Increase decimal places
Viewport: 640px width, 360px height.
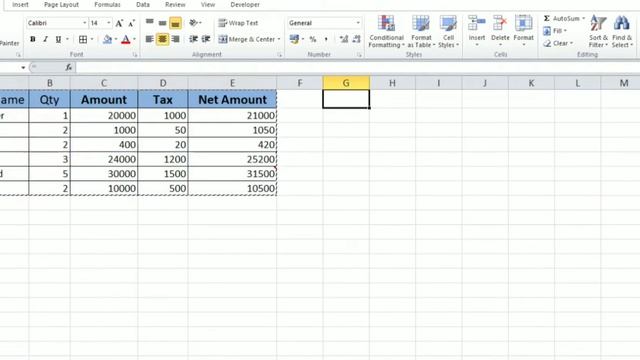click(344, 39)
